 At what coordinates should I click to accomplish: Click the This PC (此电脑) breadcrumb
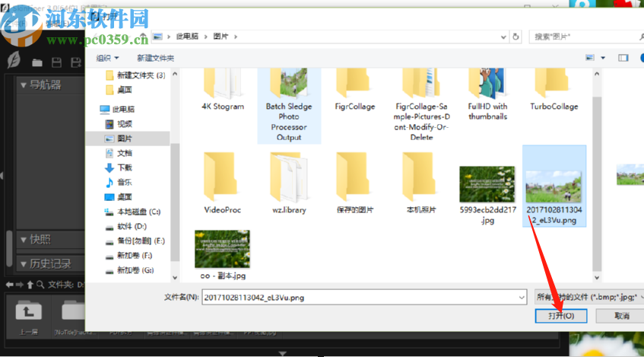pyautogui.click(x=187, y=37)
